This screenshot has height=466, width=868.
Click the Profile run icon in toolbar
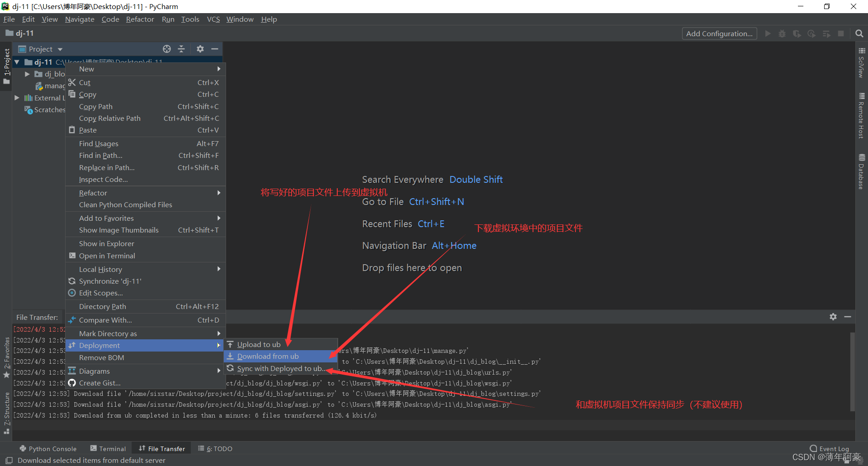811,33
